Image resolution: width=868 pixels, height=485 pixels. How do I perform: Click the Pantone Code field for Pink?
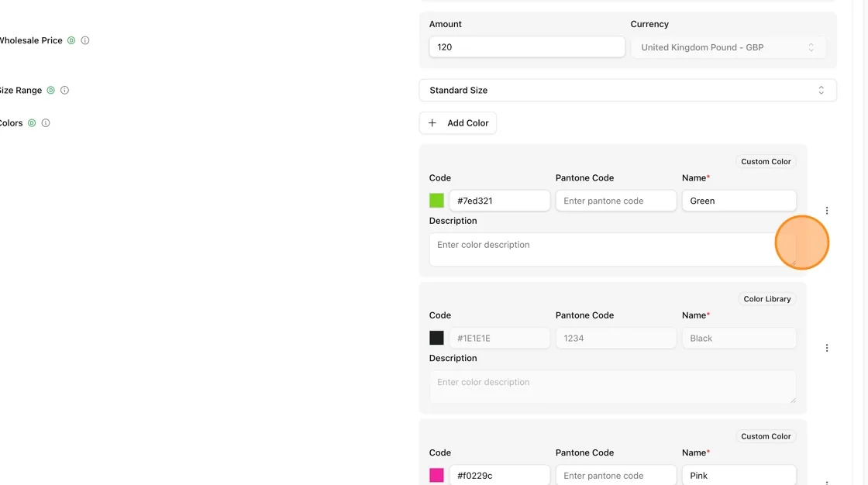(x=615, y=475)
